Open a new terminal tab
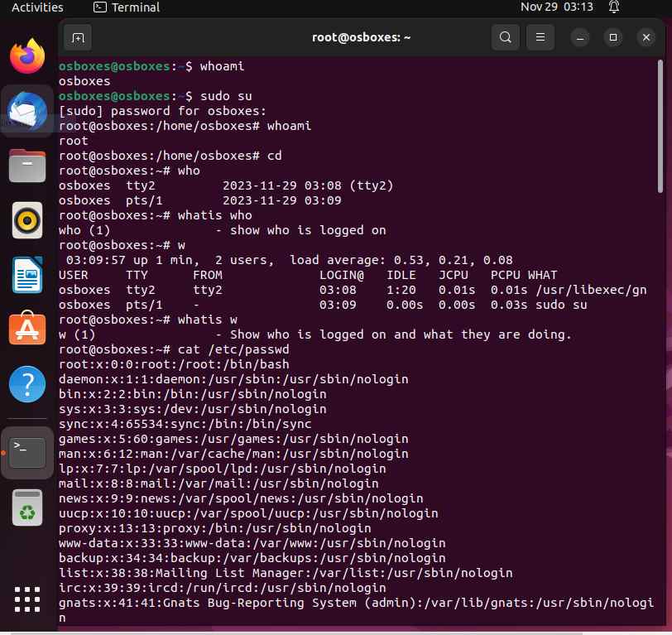This screenshot has width=672, height=635. click(x=78, y=38)
